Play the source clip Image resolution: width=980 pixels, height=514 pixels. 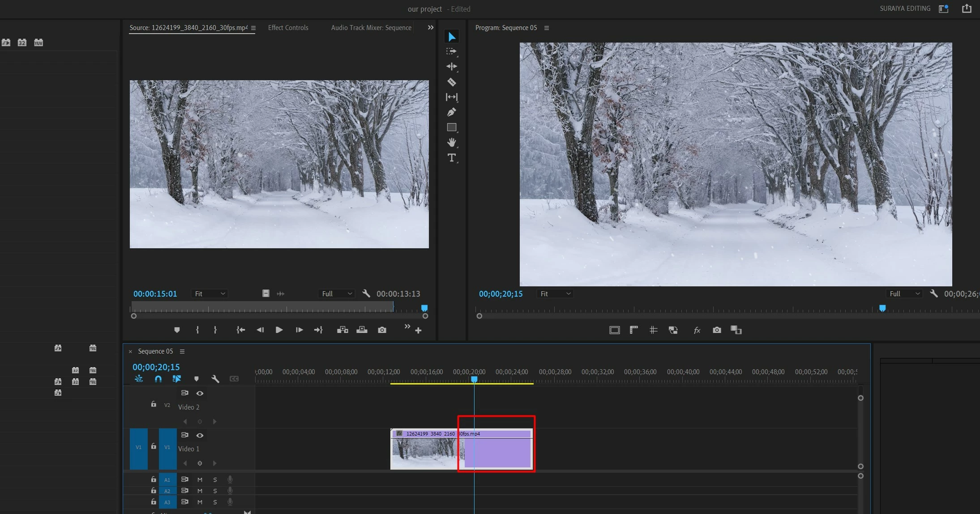279,330
